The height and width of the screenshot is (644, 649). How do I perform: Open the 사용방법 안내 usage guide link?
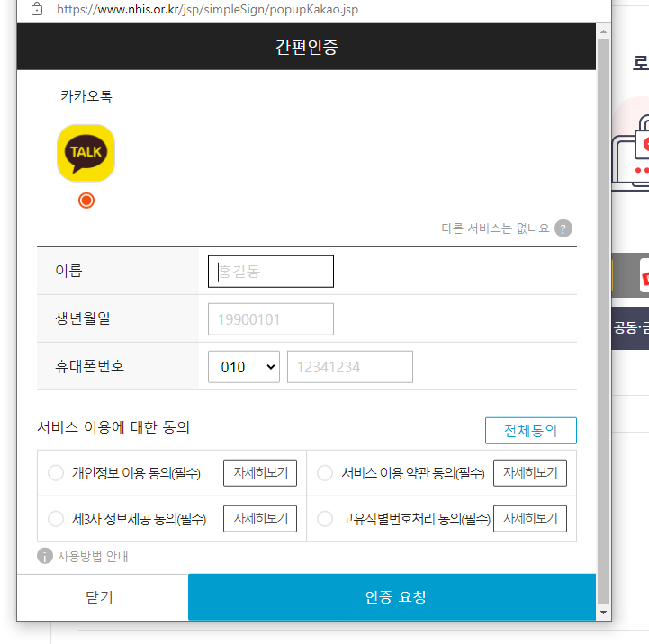(x=93, y=557)
